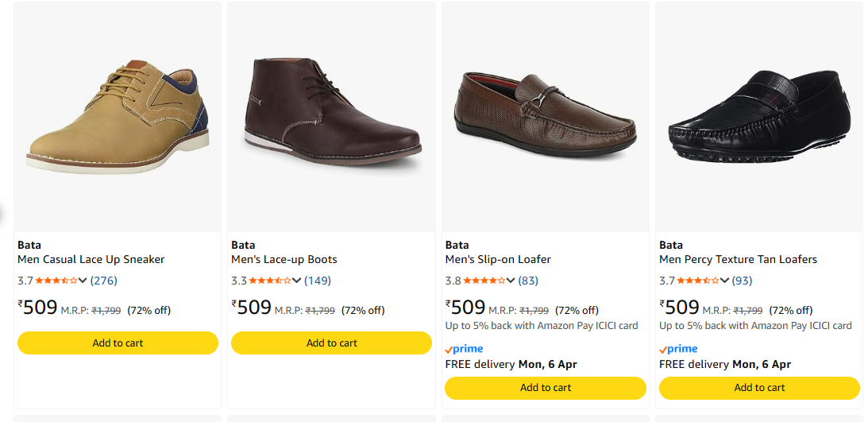Open the Men Percy Texture Tan Loafers link
Image resolution: width=868 pixels, height=422 pixels.
(738, 259)
